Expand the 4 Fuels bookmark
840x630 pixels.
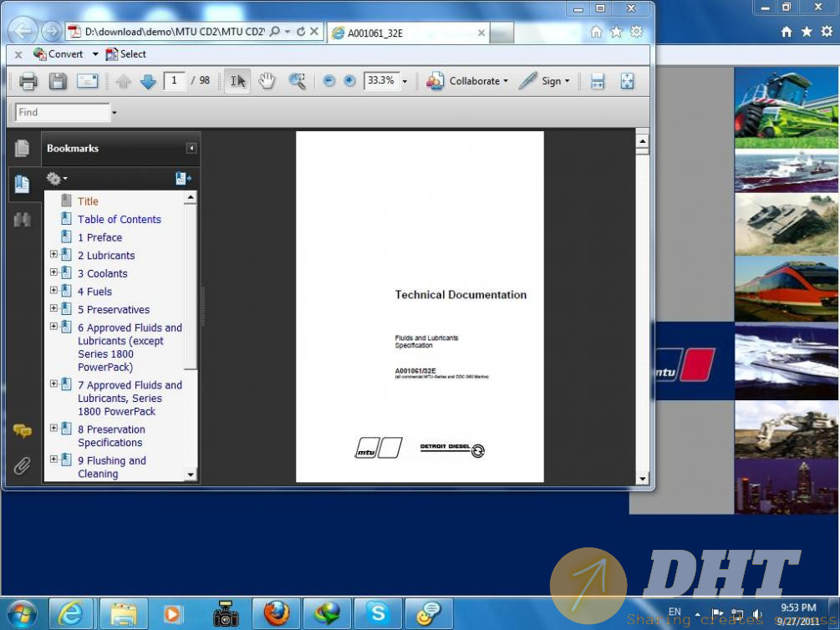pyautogui.click(x=53, y=291)
